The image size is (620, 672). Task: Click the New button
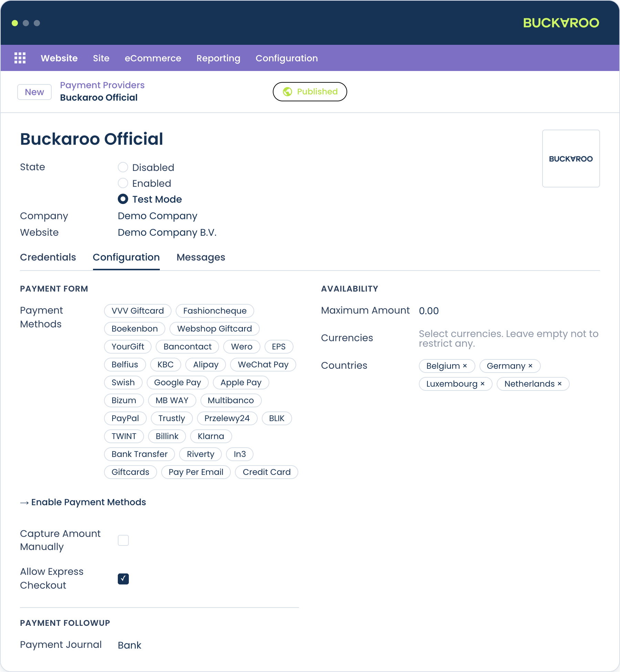coord(34,92)
